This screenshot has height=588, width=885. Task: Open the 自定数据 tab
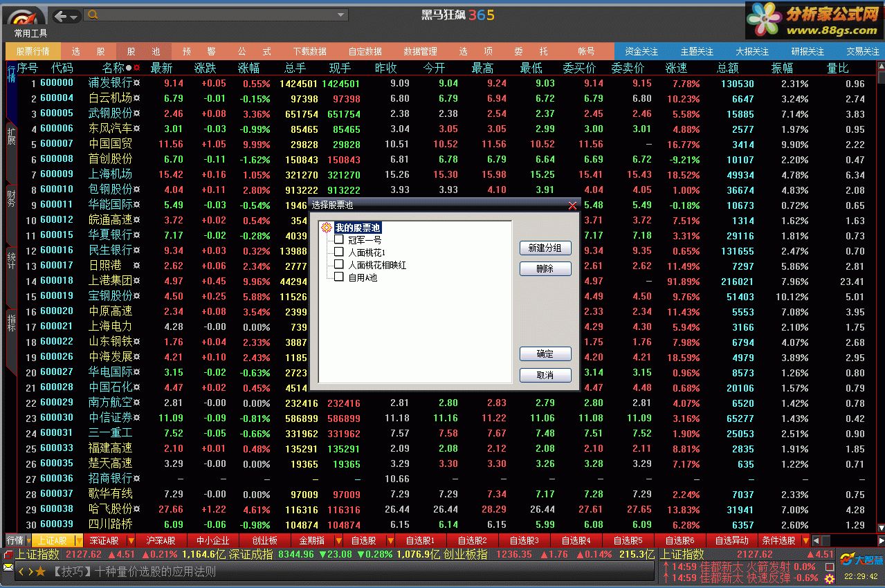click(x=365, y=51)
